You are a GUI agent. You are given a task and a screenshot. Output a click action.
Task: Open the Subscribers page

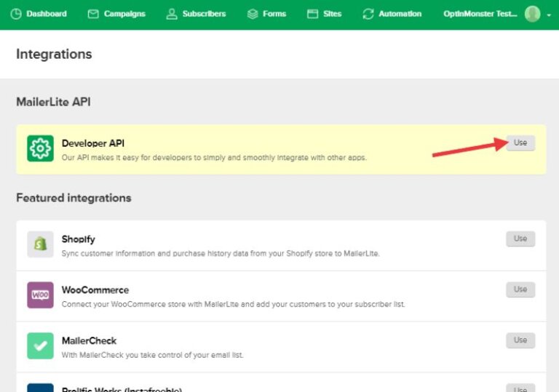pyautogui.click(x=196, y=14)
